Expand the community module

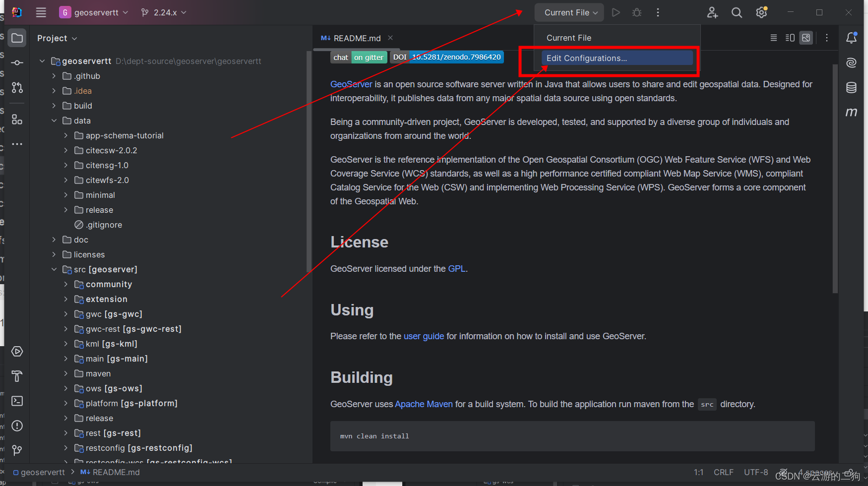(66, 284)
